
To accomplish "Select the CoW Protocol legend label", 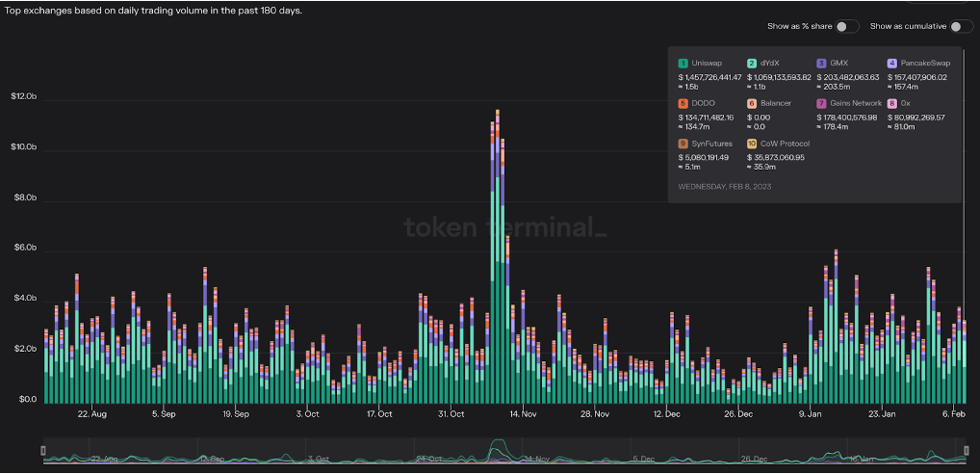I will click(785, 144).
